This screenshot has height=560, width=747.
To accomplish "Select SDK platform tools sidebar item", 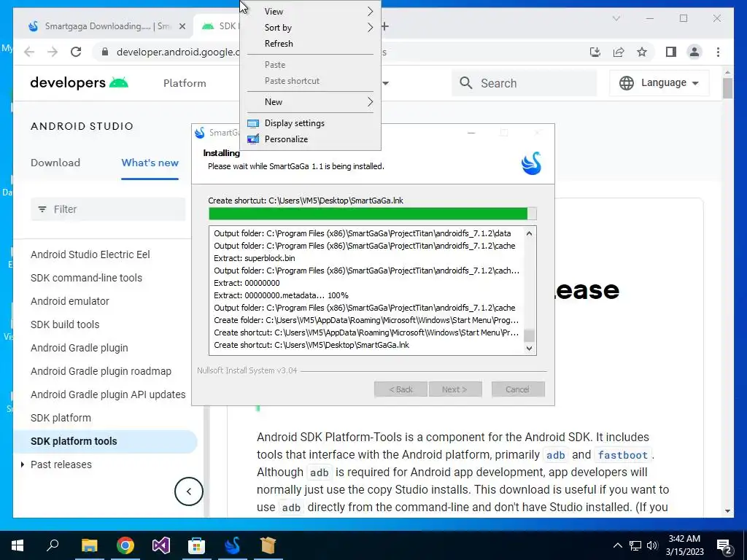I will click(105, 441).
